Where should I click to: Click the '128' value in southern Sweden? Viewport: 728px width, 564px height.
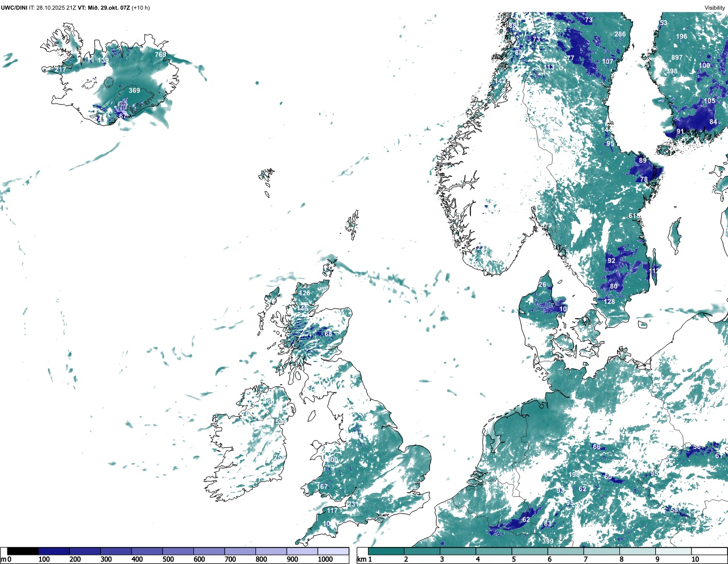[x=610, y=302]
